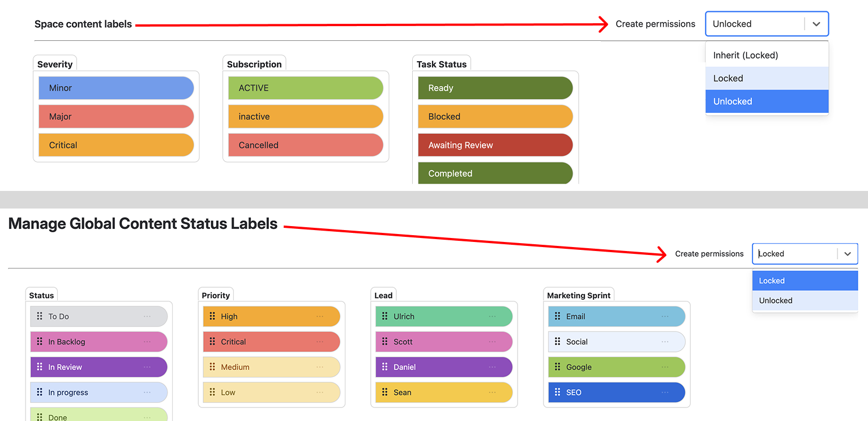Click the global permissions Locked input field
The image size is (868, 421).
794,254
